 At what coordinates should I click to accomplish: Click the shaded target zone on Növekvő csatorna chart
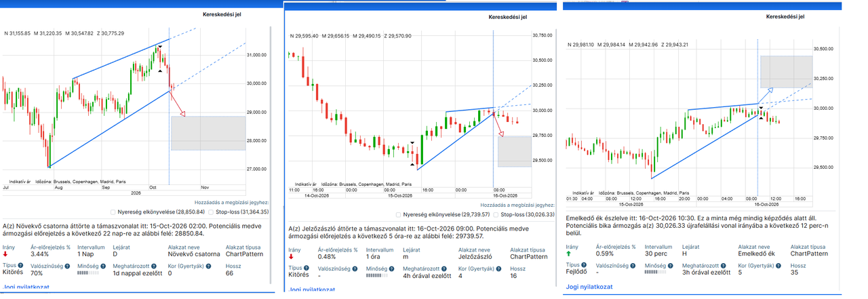tap(208, 133)
